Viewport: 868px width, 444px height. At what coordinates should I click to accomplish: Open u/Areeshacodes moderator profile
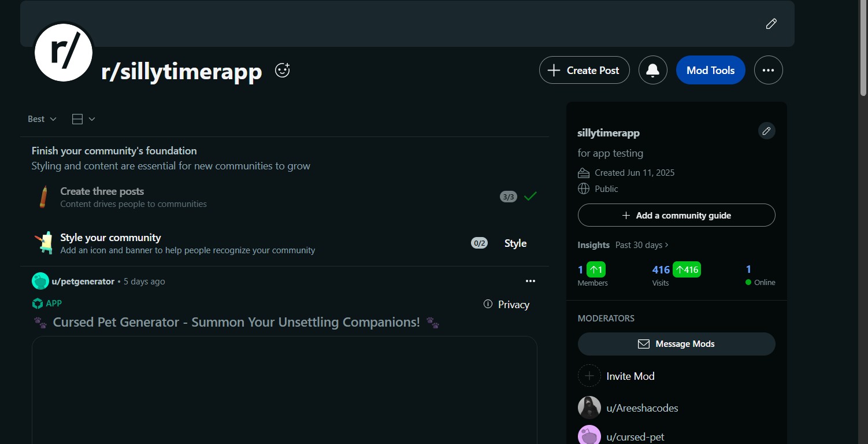(642, 408)
